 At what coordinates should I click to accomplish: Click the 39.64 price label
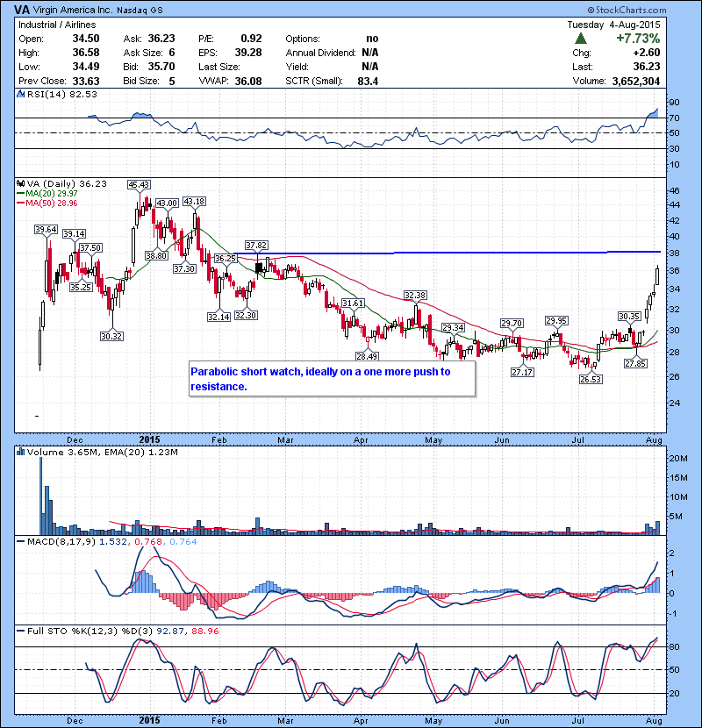pos(46,229)
